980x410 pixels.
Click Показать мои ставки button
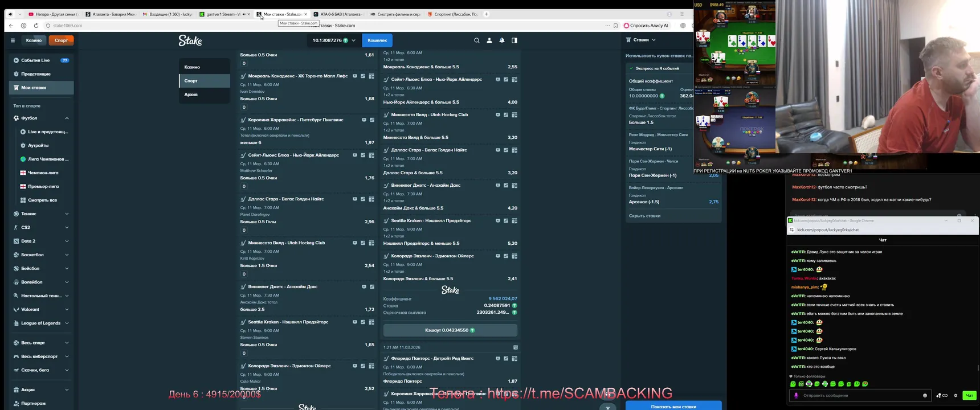pyautogui.click(x=673, y=406)
